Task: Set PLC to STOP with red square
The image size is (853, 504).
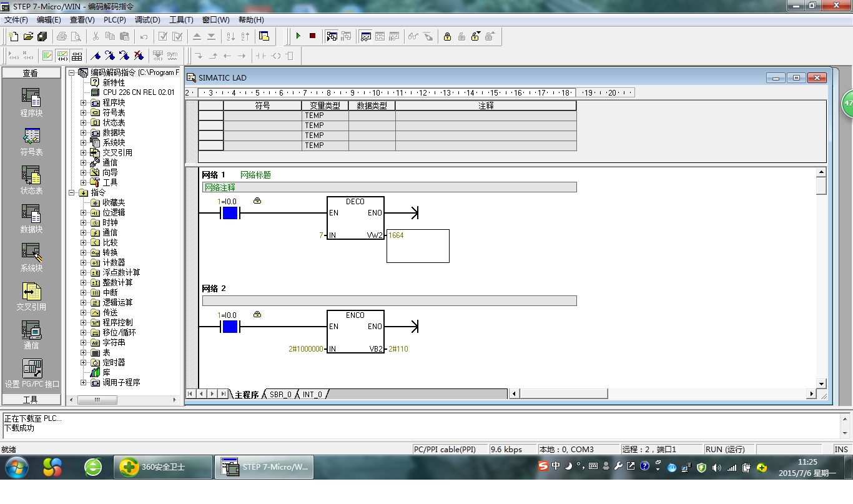Action: [313, 37]
